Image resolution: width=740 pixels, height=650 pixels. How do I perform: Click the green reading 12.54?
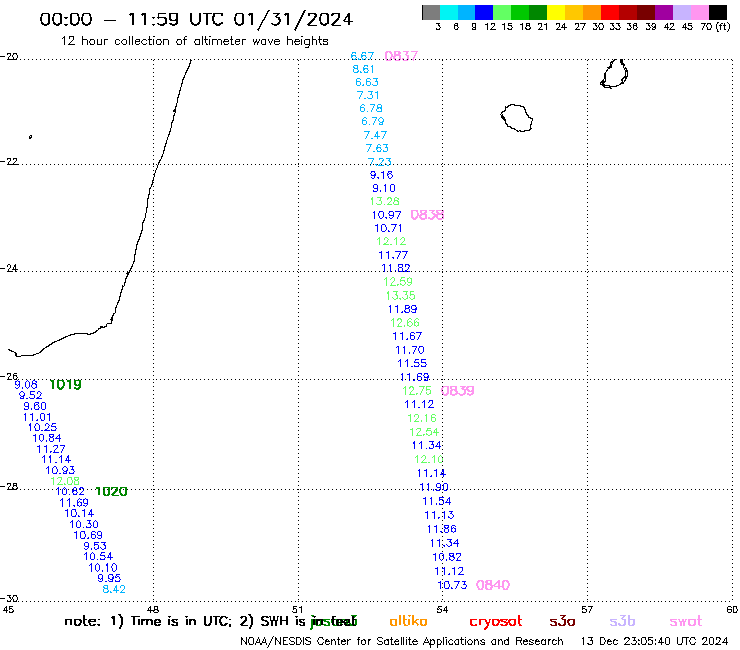(x=424, y=432)
